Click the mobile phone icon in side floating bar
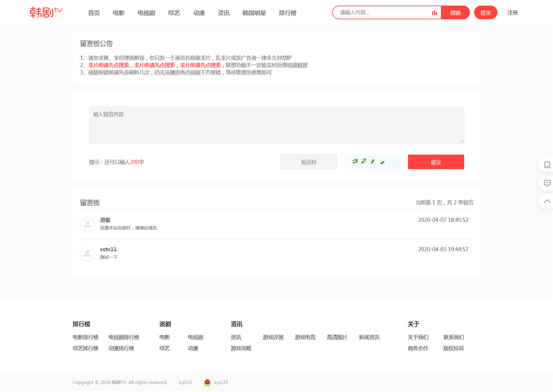 click(x=547, y=165)
